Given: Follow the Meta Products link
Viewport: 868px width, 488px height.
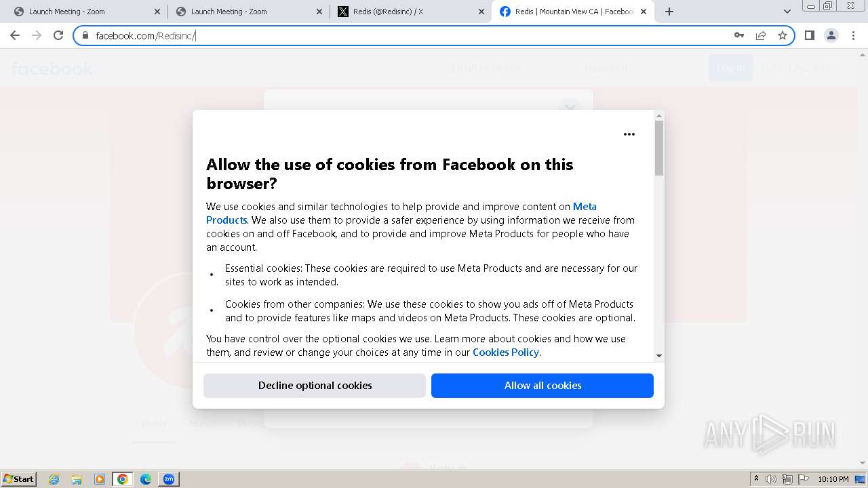Looking at the screenshot, I should [585, 207].
